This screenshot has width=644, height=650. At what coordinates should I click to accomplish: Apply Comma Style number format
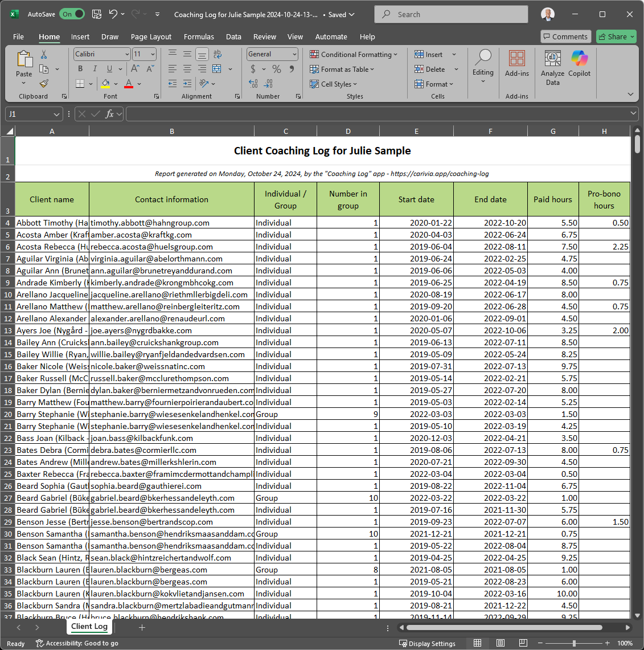coord(292,69)
